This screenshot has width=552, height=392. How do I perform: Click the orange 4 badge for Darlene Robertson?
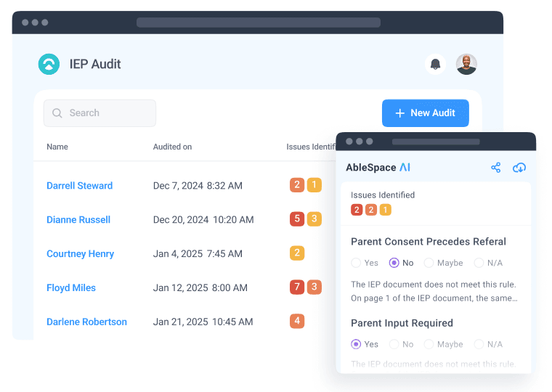pos(296,321)
